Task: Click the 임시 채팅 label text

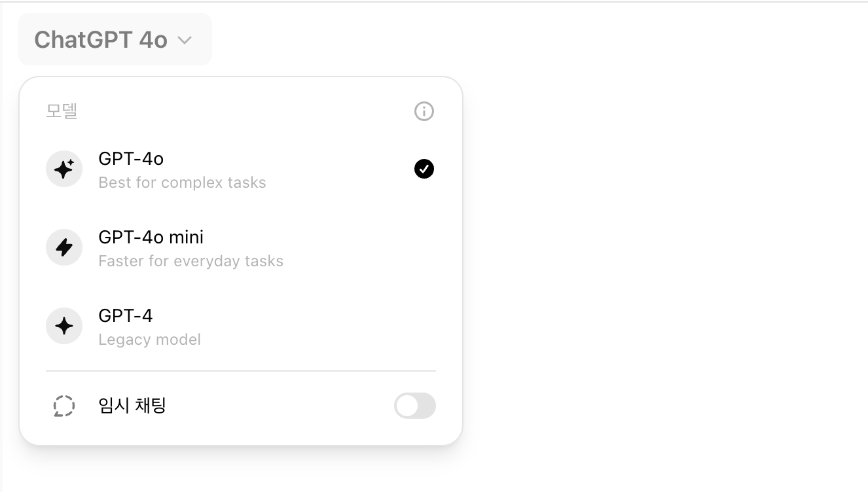Action: [132, 406]
